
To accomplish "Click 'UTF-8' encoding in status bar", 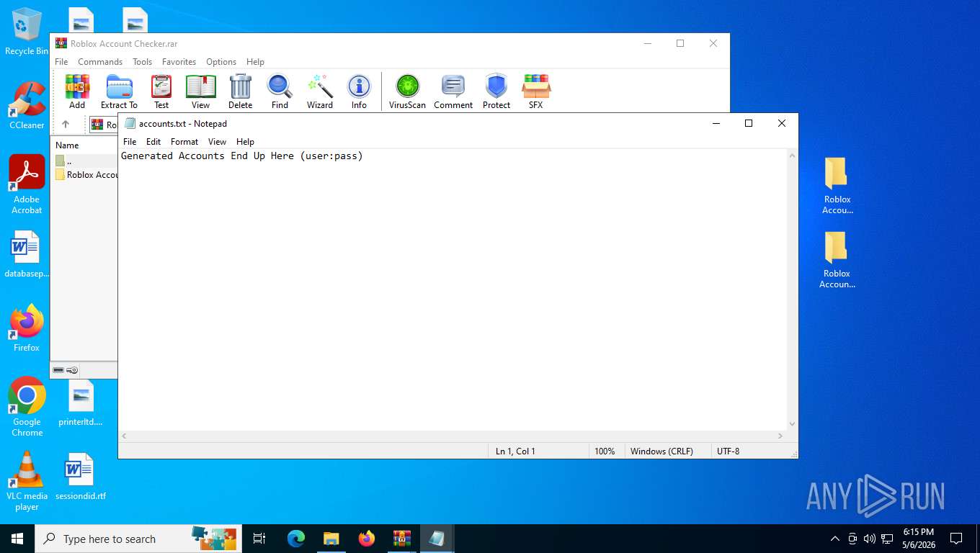I will [x=728, y=451].
